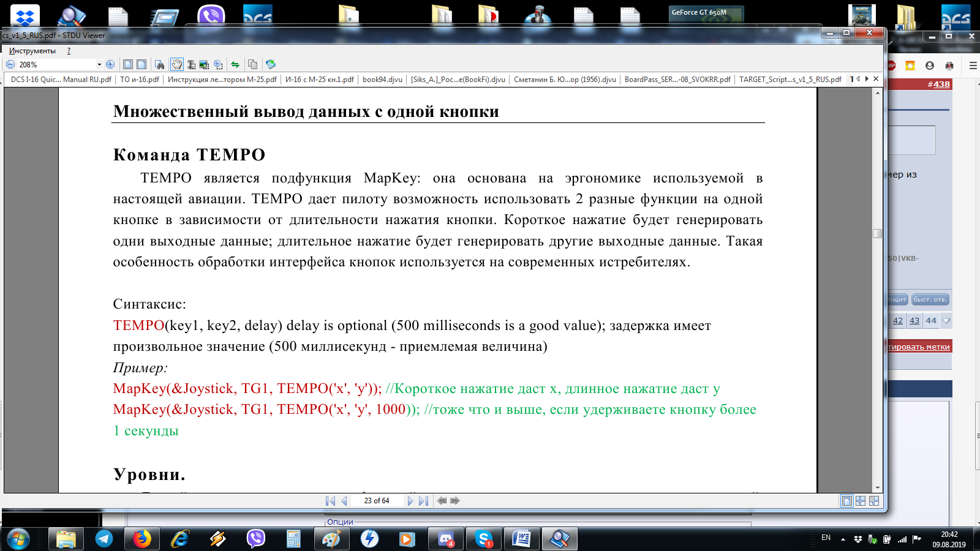Screen dimensions: 980x551
Task: Open the zoom level dropdown arrow
Action: [x=99, y=64]
